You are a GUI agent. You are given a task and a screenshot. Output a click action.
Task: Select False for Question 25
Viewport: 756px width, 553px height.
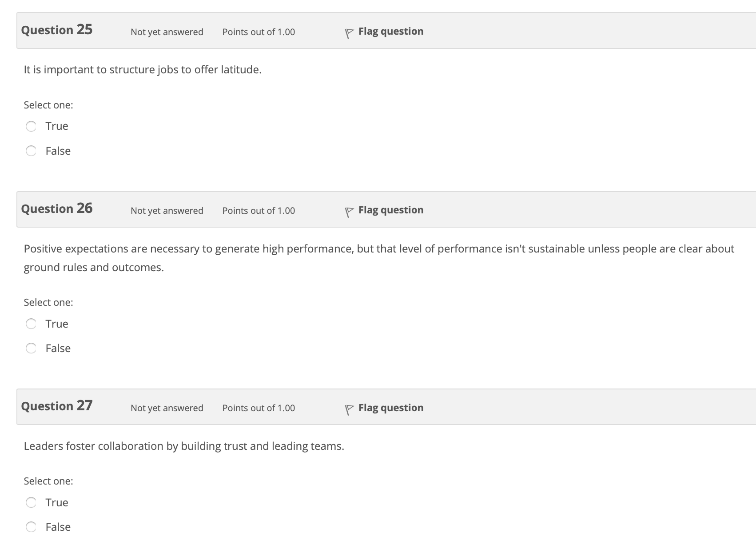pos(31,151)
